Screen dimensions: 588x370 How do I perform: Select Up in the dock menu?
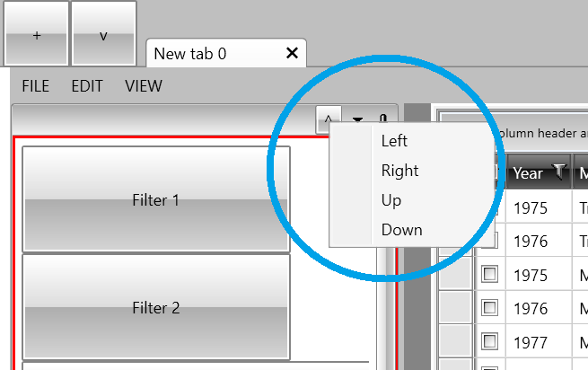pos(391,200)
